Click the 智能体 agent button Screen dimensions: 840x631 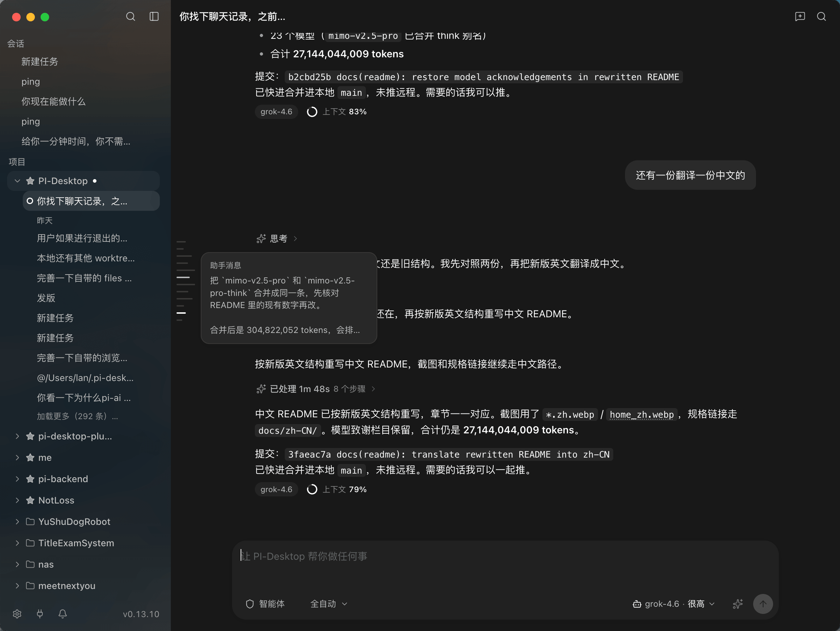[x=265, y=604]
